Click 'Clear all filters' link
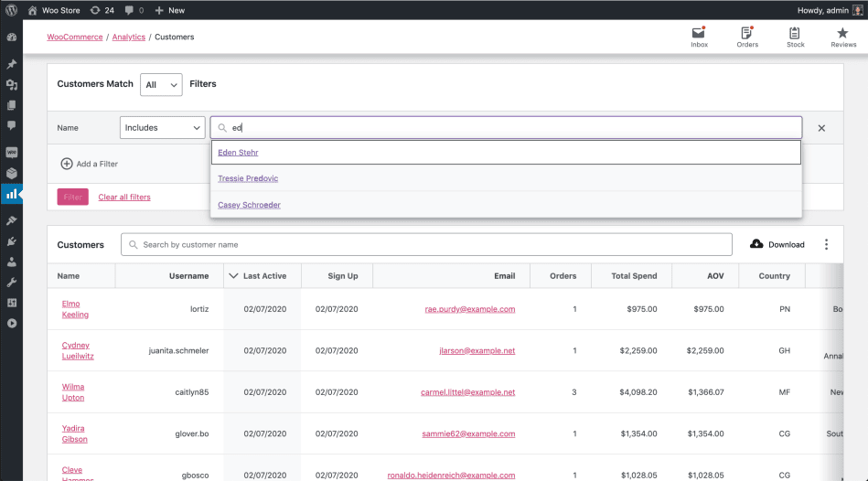Viewport: 868px width, 481px height. (x=124, y=197)
